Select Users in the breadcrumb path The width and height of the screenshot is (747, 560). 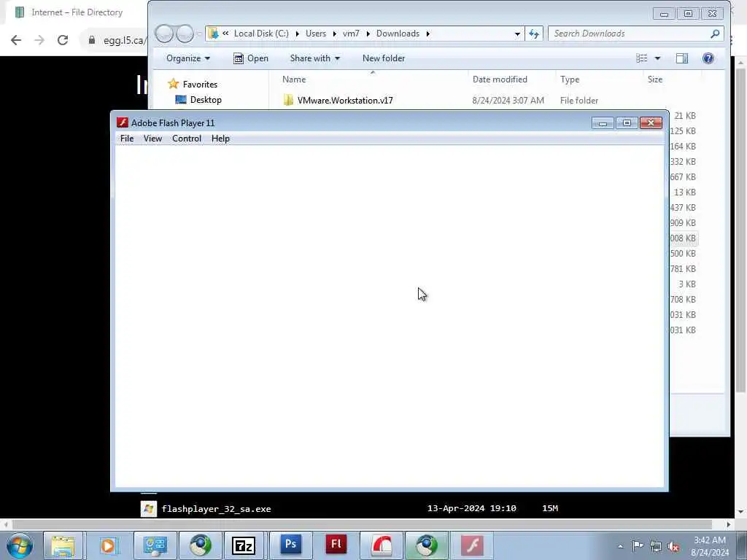pyautogui.click(x=316, y=34)
